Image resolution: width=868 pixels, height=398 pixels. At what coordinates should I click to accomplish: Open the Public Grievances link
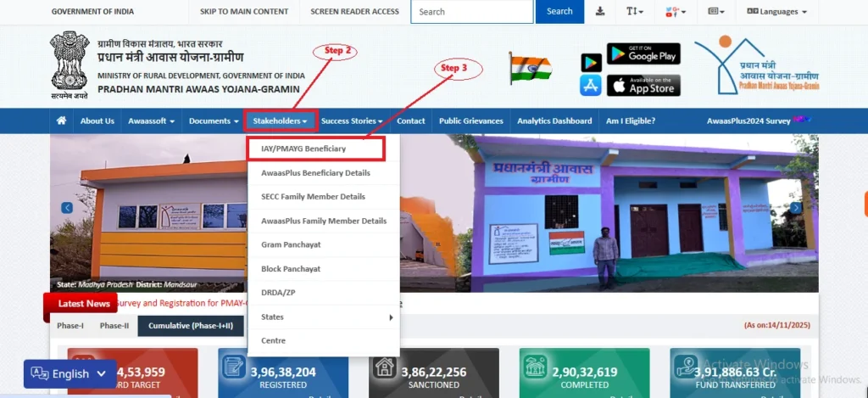coord(470,121)
